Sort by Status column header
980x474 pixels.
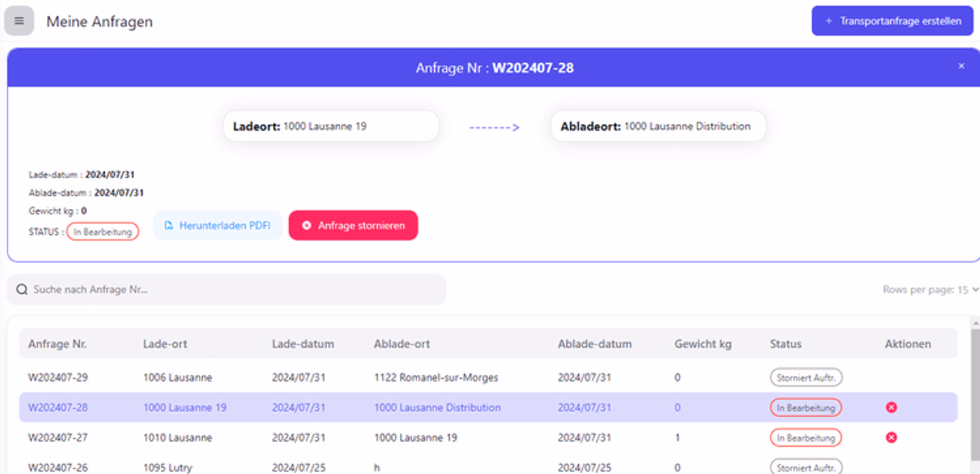pyautogui.click(x=785, y=344)
